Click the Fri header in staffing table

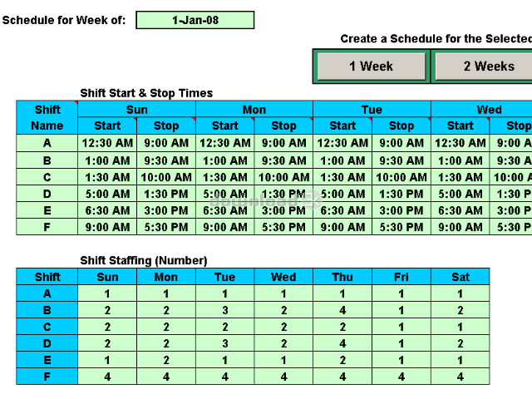tap(401, 277)
